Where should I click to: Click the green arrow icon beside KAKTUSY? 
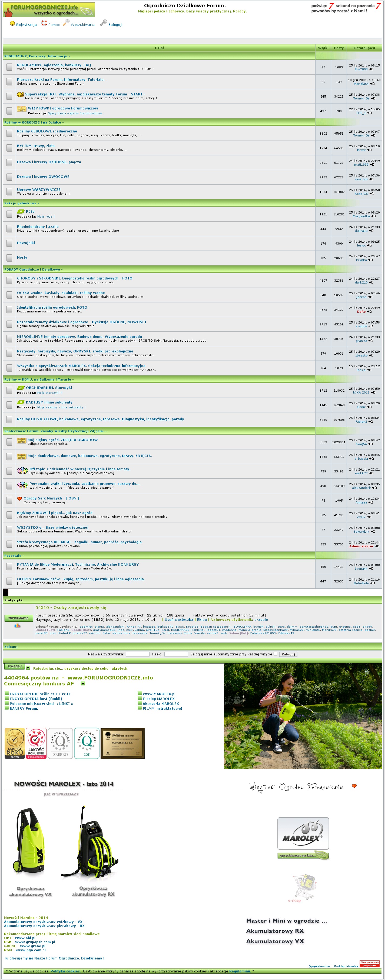coord(21,402)
